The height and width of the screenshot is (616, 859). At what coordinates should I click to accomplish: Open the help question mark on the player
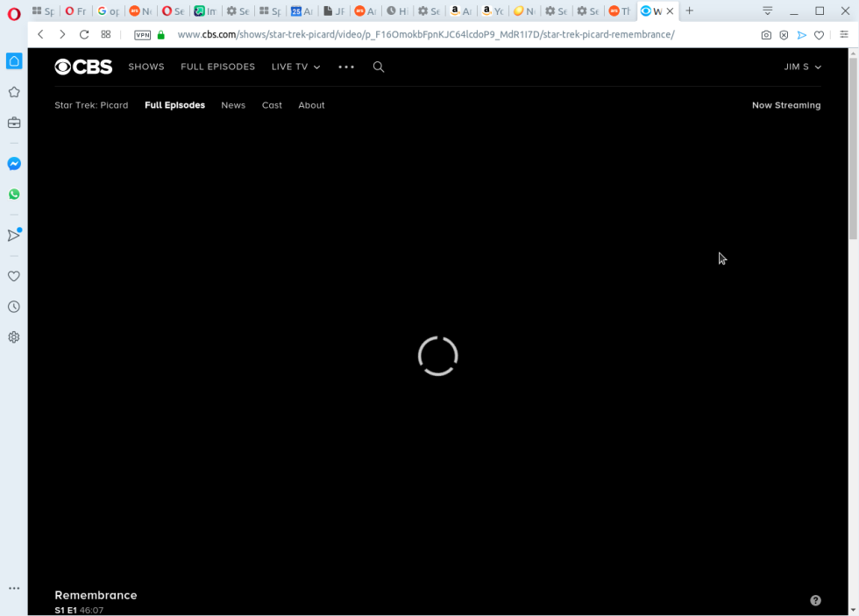[x=815, y=600]
